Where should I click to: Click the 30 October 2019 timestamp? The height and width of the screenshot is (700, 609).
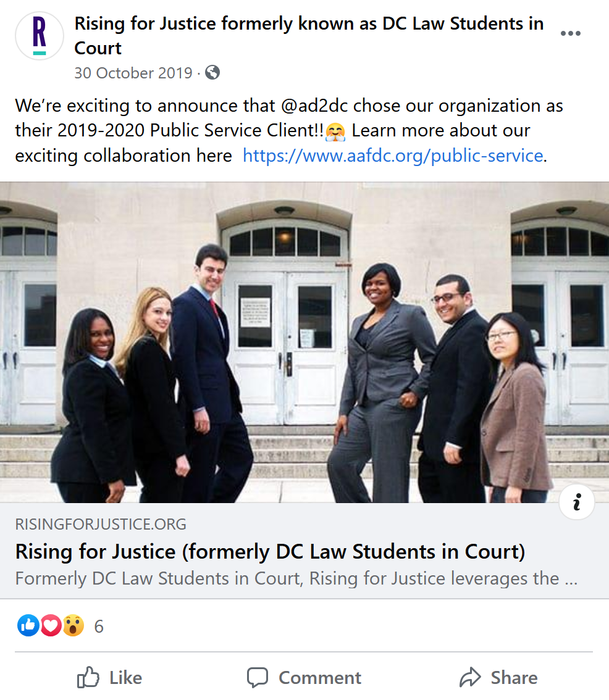[133, 73]
